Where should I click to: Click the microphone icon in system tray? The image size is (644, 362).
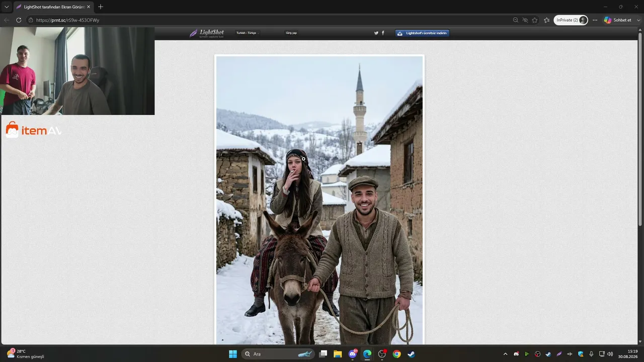(591, 354)
